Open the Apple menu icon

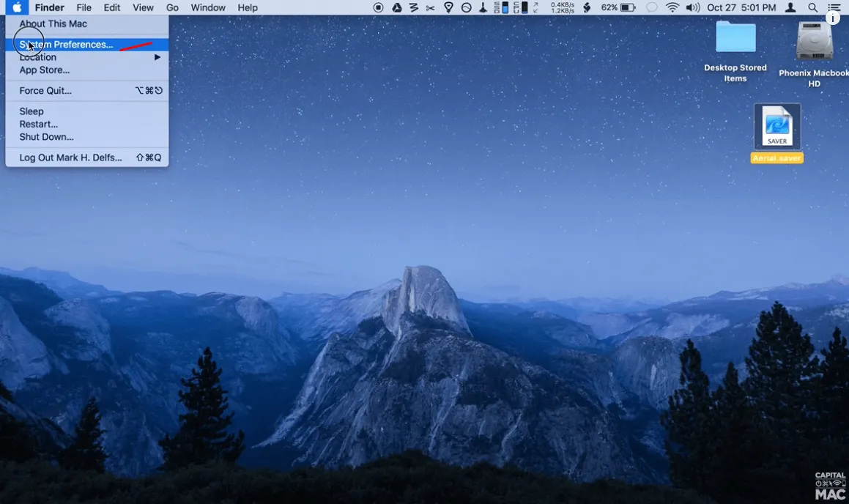(17, 7)
